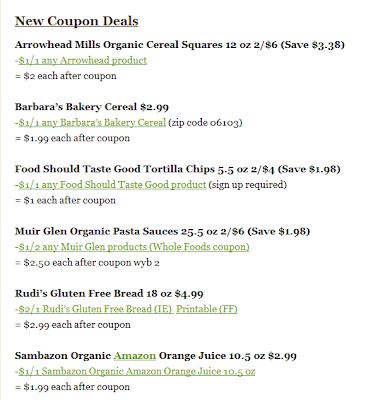The height and width of the screenshot is (400, 390).
Task: Click the Rudi's Gluten Free Bread 18 oz heading
Action: point(109,294)
